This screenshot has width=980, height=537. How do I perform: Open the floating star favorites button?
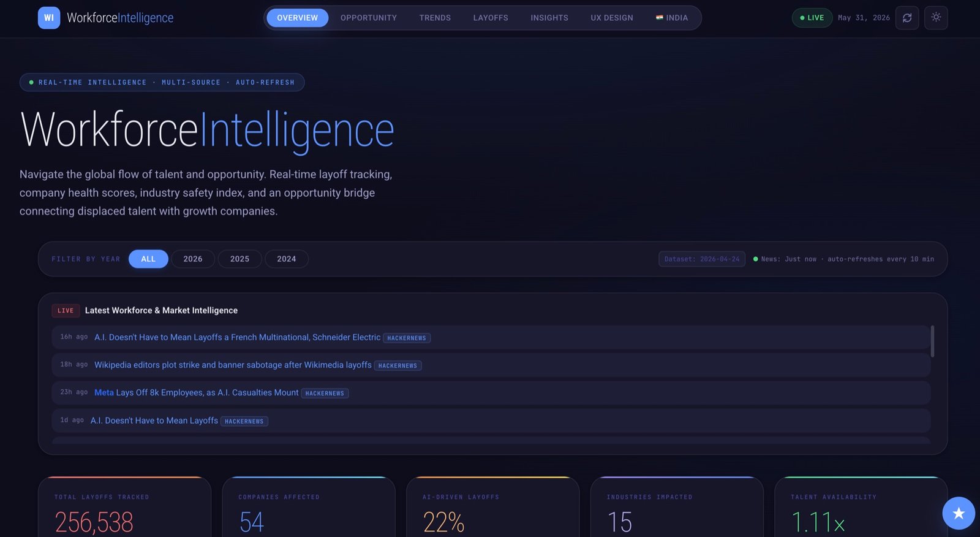(x=959, y=513)
